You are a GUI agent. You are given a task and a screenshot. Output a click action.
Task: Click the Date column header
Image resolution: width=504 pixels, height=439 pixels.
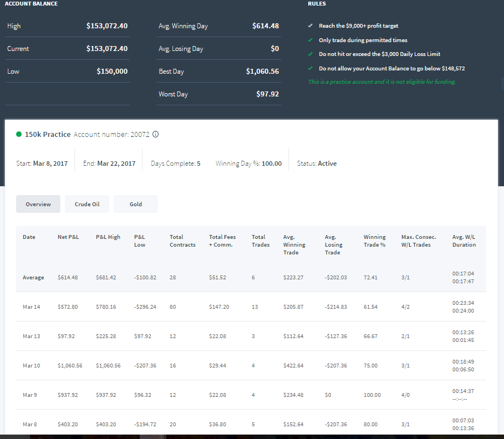[x=29, y=237]
